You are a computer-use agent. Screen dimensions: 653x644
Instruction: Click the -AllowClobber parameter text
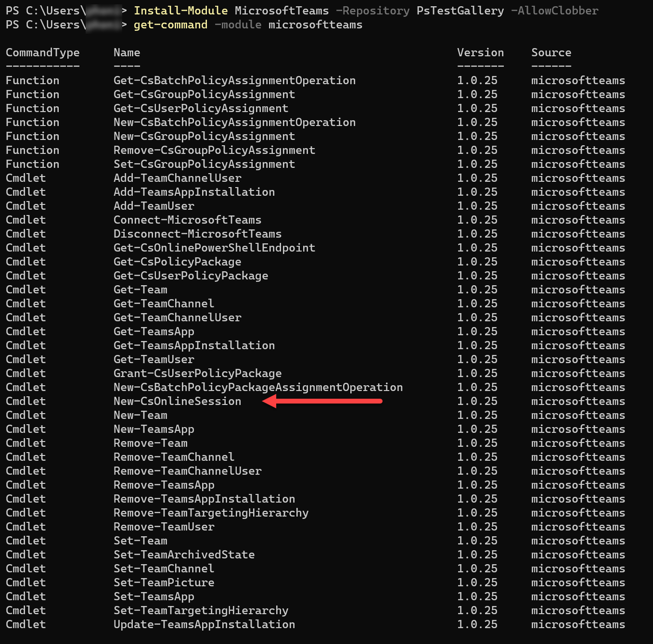click(555, 11)
